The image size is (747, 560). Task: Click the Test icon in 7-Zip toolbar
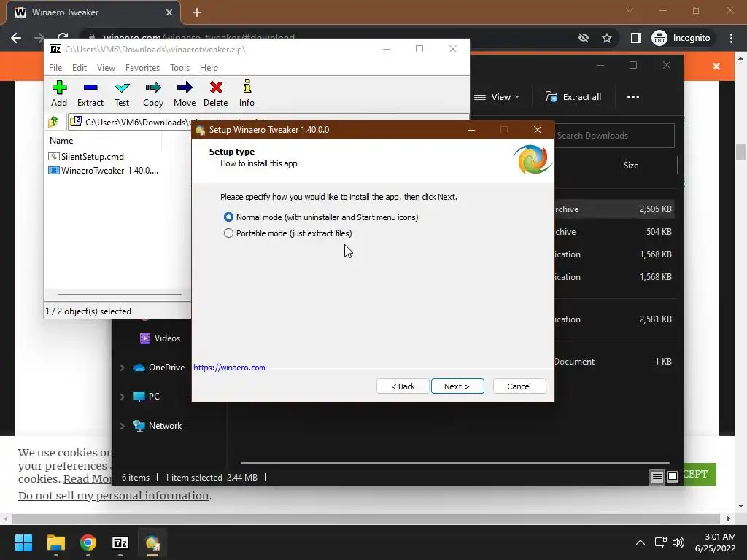122,93
